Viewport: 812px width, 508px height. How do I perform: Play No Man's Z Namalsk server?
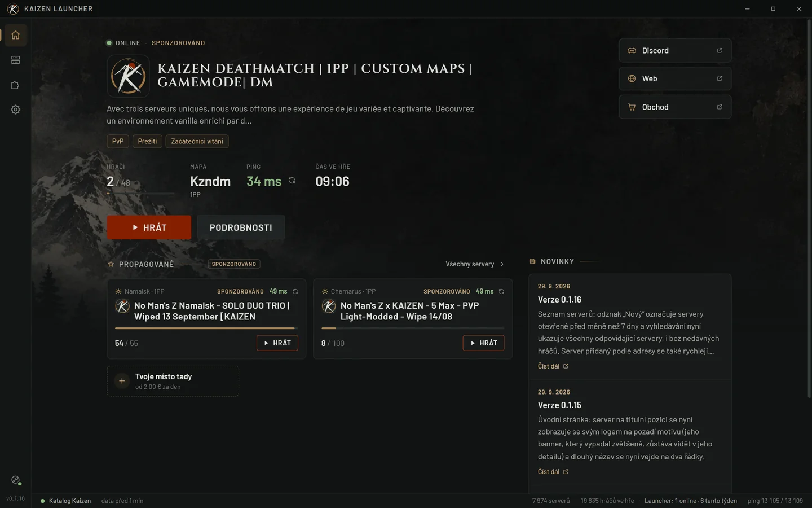pos(277,343)
